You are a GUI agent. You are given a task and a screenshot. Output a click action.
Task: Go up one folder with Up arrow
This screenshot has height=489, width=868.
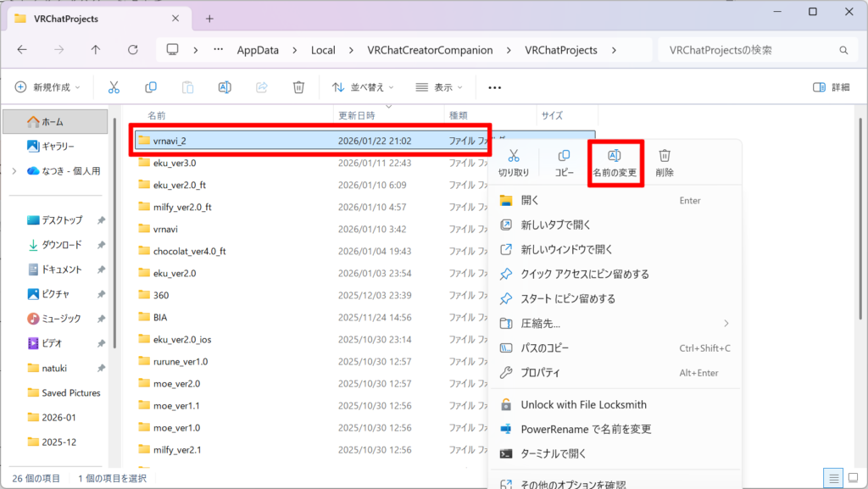pyautogui.click(x=95, y=50)
